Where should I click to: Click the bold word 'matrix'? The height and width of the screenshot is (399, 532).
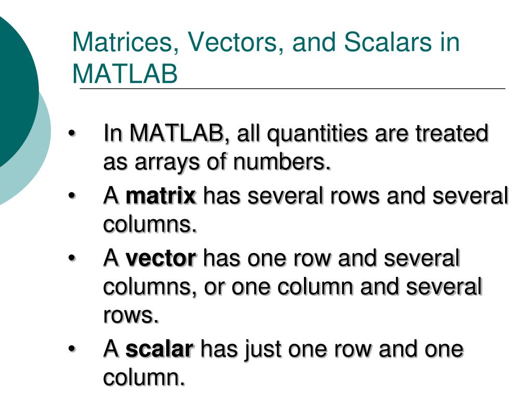161,195
